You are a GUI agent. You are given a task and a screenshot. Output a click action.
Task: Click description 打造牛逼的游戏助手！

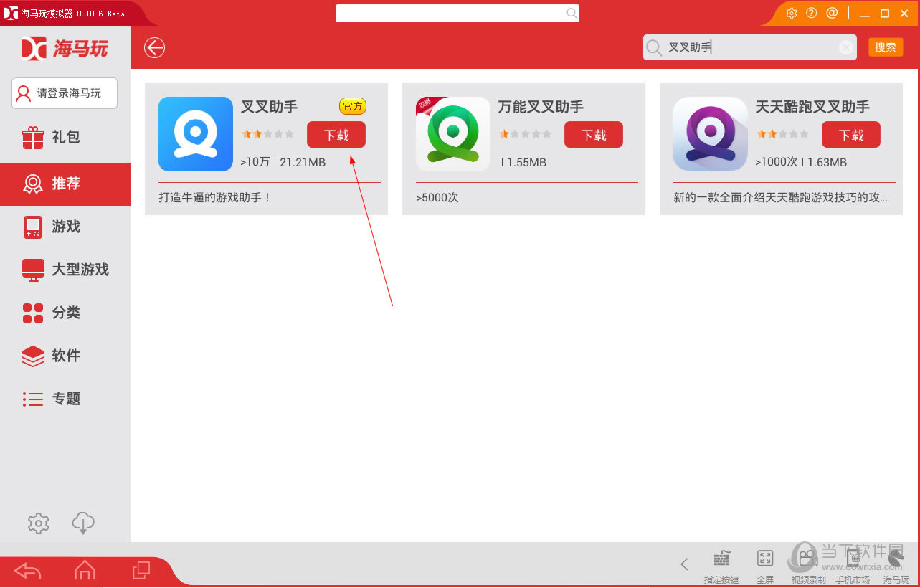pyautogui.click(x=215, y=197)
